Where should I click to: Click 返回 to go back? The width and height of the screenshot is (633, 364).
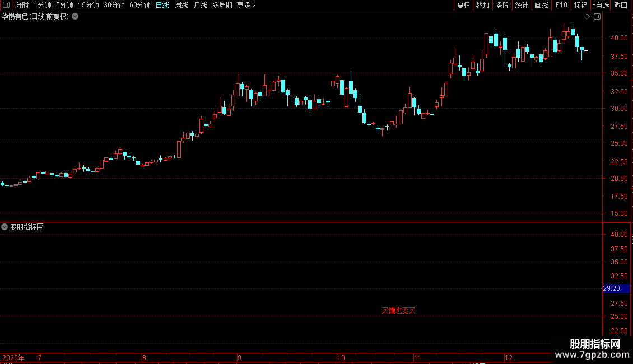(x=621, y=5)
